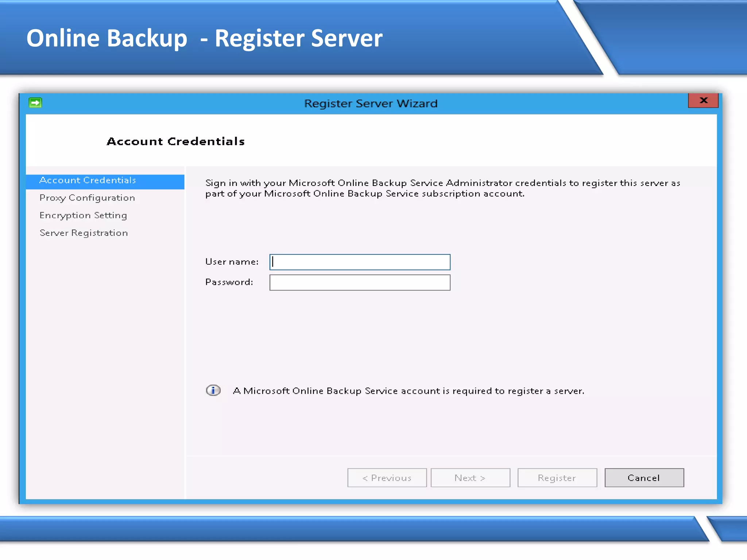Click the Next button
The image size is (747, 560).
tap(470, 478)
